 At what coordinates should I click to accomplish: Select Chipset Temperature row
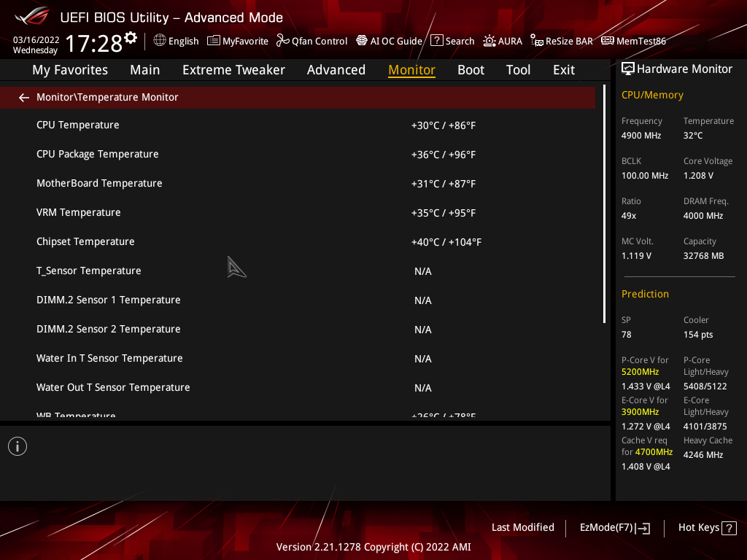click(x=298, y=242)
